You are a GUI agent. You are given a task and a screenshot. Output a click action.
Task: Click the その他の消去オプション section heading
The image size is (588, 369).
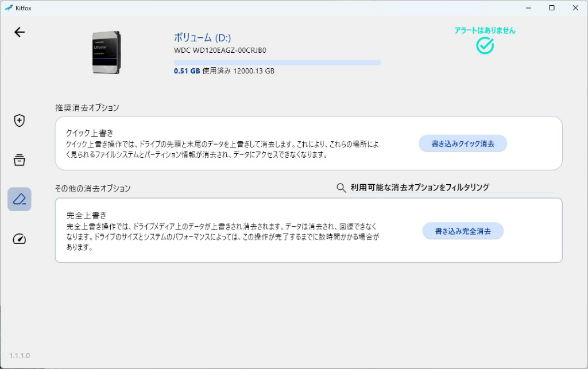pyautogui.click(x=92, y=188)
